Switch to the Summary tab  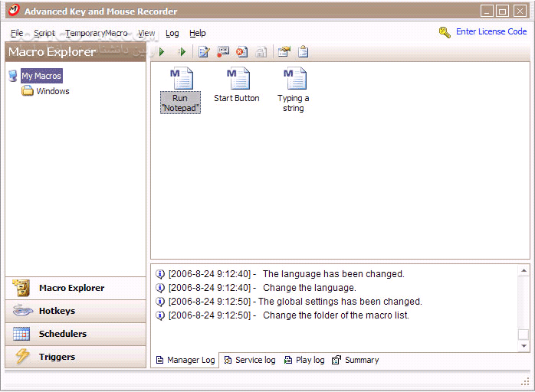coord(356,360)
